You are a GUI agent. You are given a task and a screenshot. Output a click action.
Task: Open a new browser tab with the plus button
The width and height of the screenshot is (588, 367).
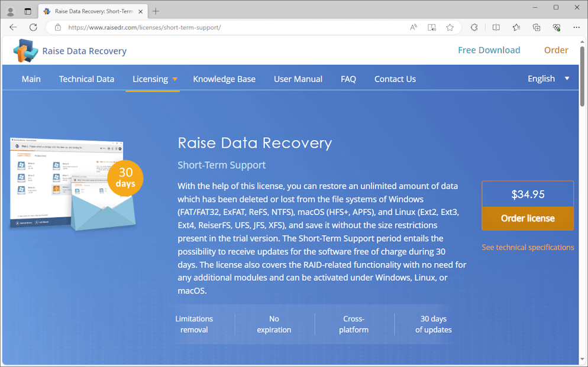[x=156, y=11]
